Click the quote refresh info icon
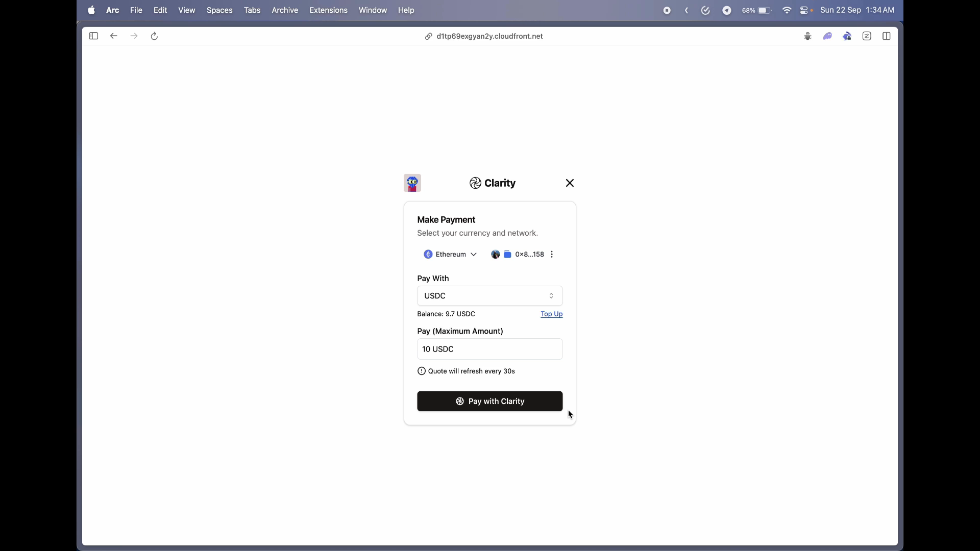 [x=422, y=371]
